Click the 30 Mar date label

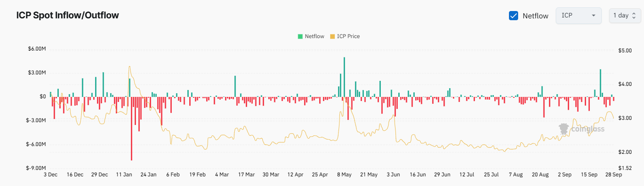(271, 175)
